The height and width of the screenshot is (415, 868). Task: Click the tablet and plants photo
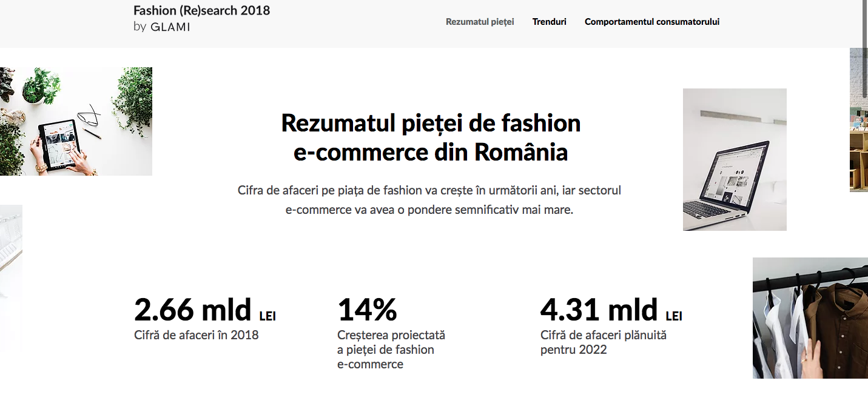coord(76,121)
